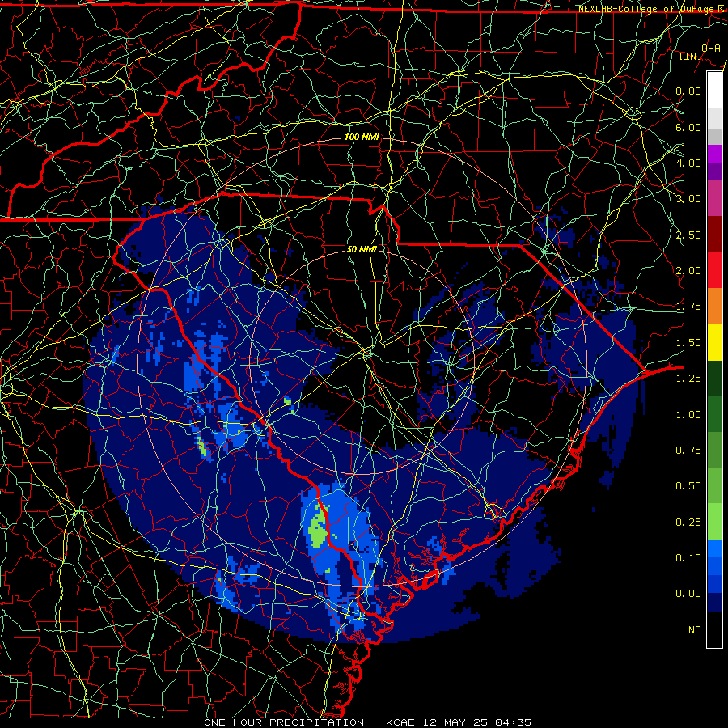Click the pink 3.00 inch legend swatch
728x728 pixels.
[x=714, y=198]
